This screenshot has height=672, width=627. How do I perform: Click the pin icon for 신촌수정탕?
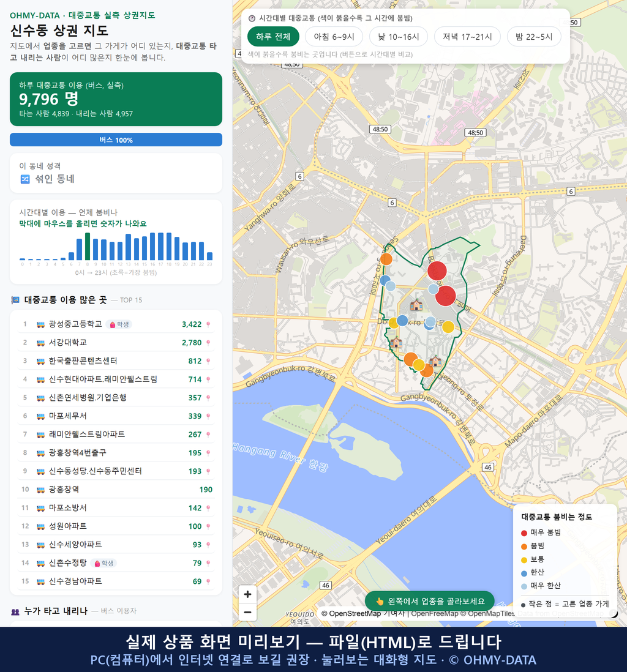[x=208, y=563]
